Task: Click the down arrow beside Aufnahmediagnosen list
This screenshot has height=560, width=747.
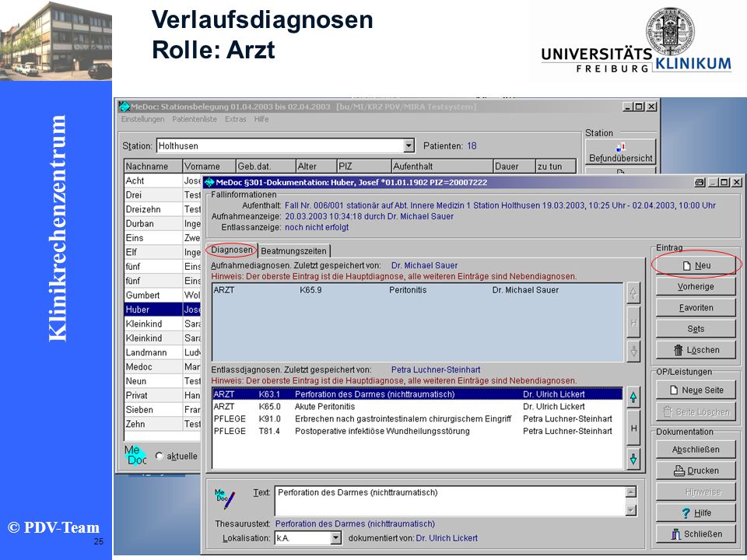Action: click(633, 352)
